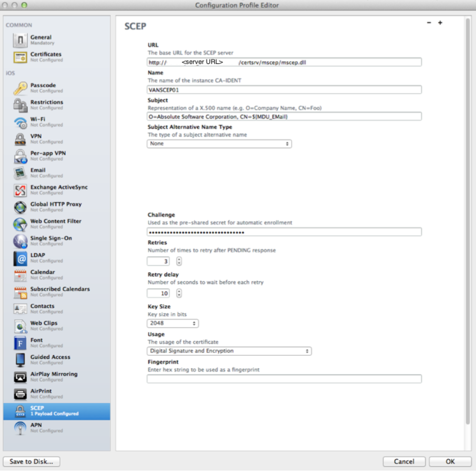
Task: Click the Web Content Filter globe icon
Action: tap(20, 224)
